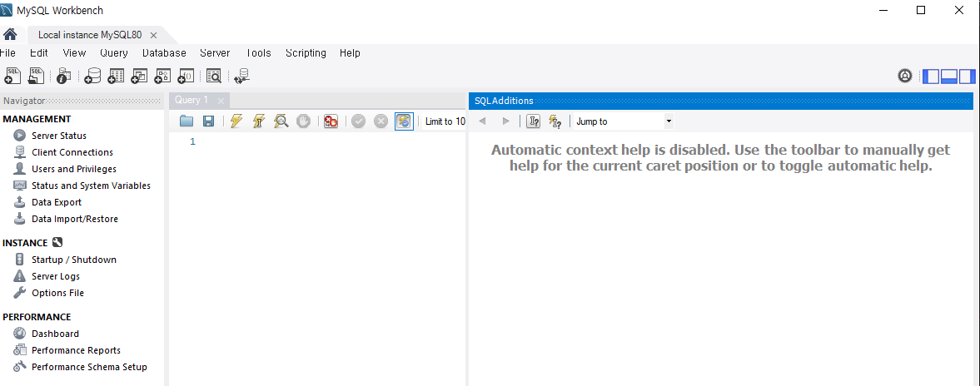Open the schema inspector info icon
Screen dimensions: 980x386
pyautogui.click(x=64, y=77)
